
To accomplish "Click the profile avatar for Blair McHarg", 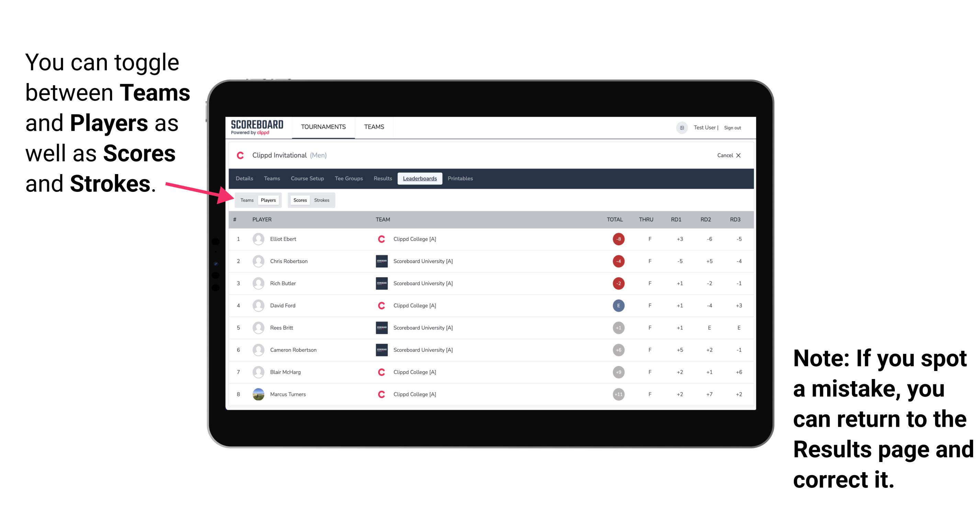I will coord(258,373).
